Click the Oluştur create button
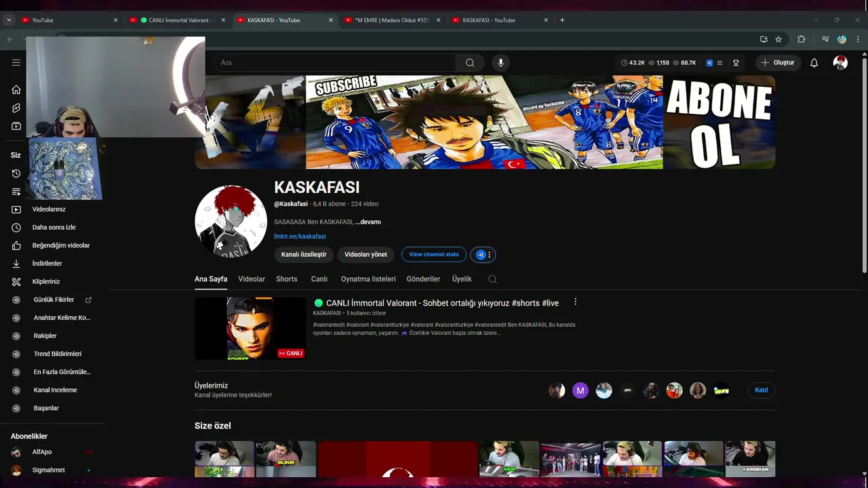Viewport: 868px width, 488px height. coord(777,62)
